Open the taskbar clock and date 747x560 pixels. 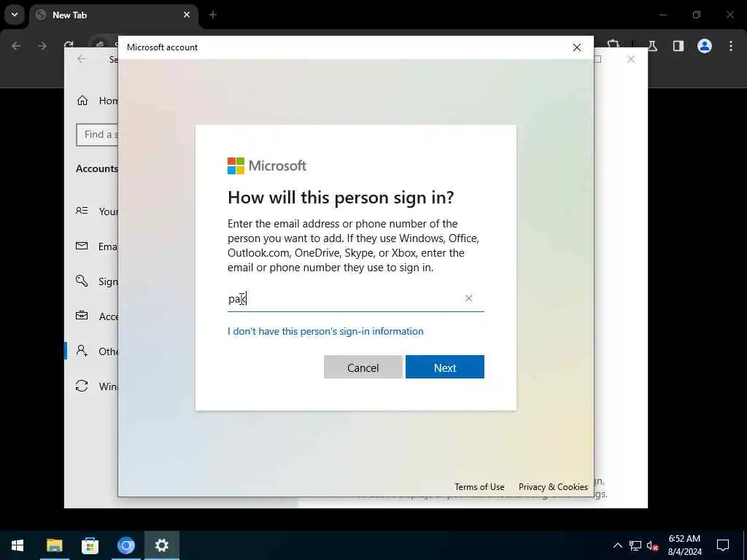[x=684, y=545]
